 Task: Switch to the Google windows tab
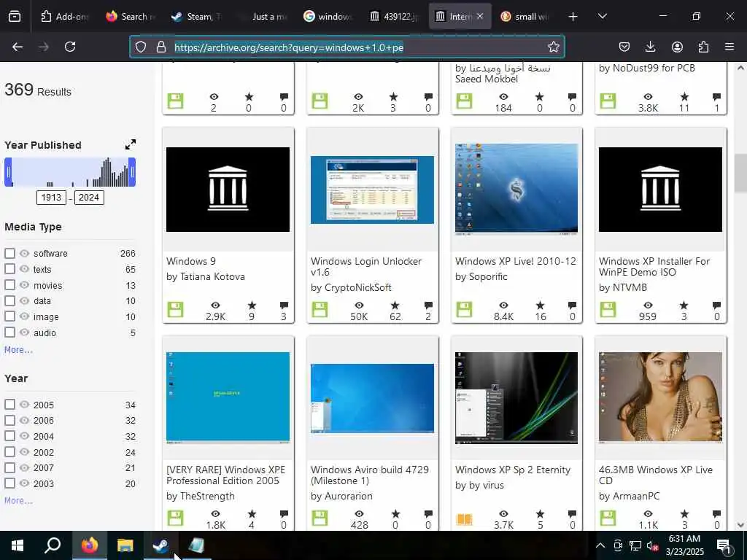328,17
